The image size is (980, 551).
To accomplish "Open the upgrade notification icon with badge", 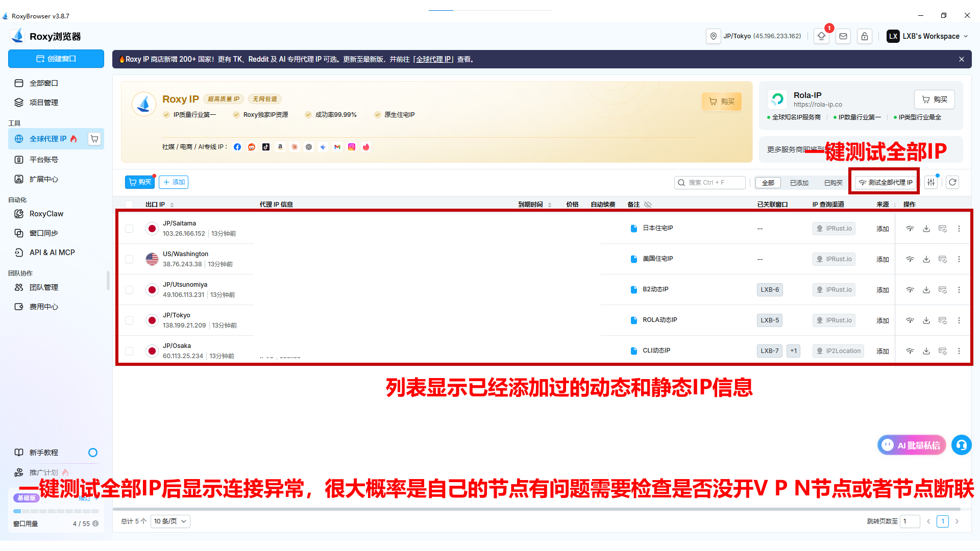I will [x=822, y=36].
